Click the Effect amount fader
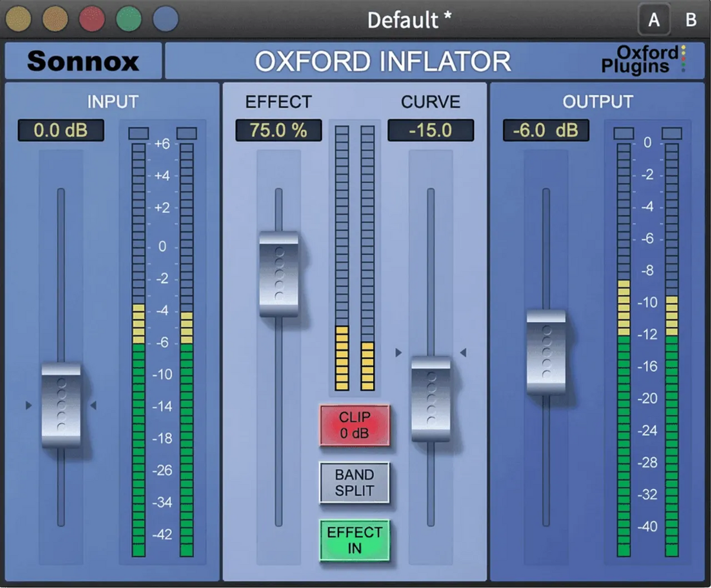The height and width of the screenshot is (588, 711). click(278, 273)
